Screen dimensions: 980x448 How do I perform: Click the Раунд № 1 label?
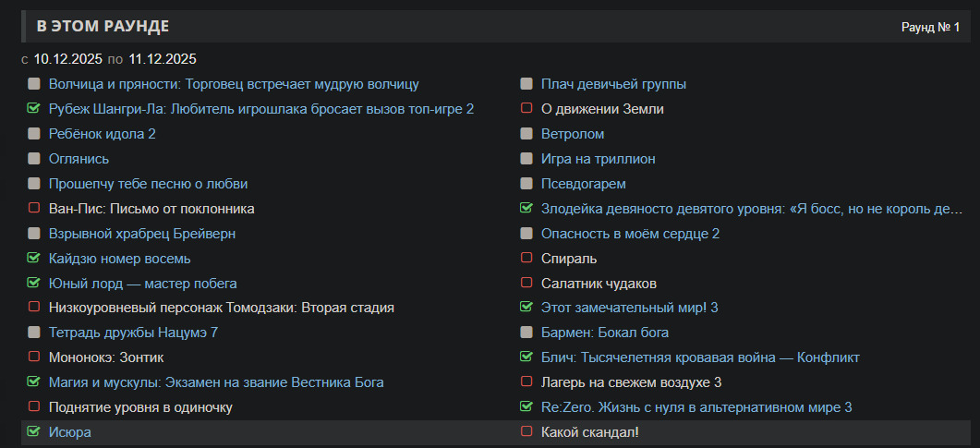click(930, 27)
